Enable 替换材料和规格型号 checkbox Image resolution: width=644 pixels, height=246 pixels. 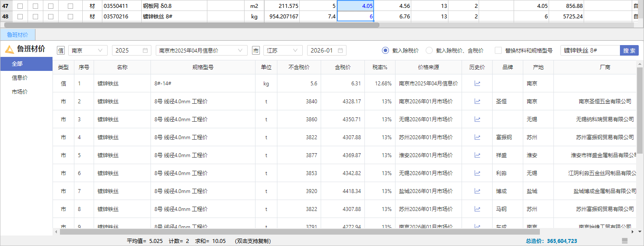[x=498, y=51]
